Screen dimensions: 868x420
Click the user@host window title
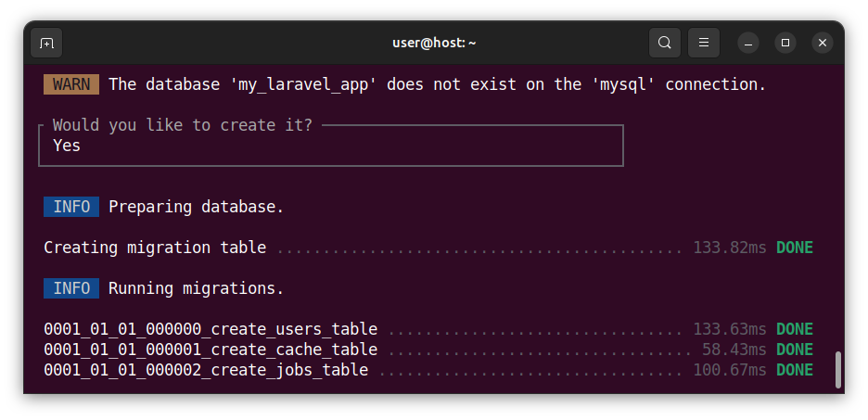point(434,43)
